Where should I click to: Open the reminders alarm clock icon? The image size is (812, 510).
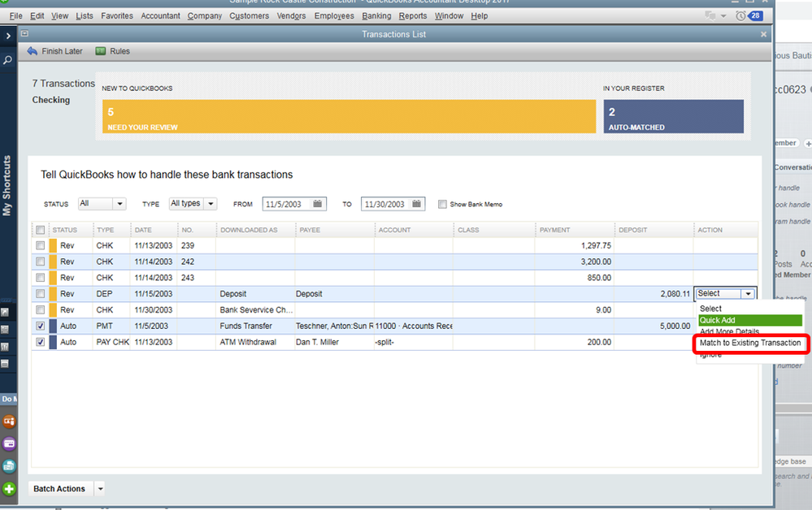coord(740,15)
